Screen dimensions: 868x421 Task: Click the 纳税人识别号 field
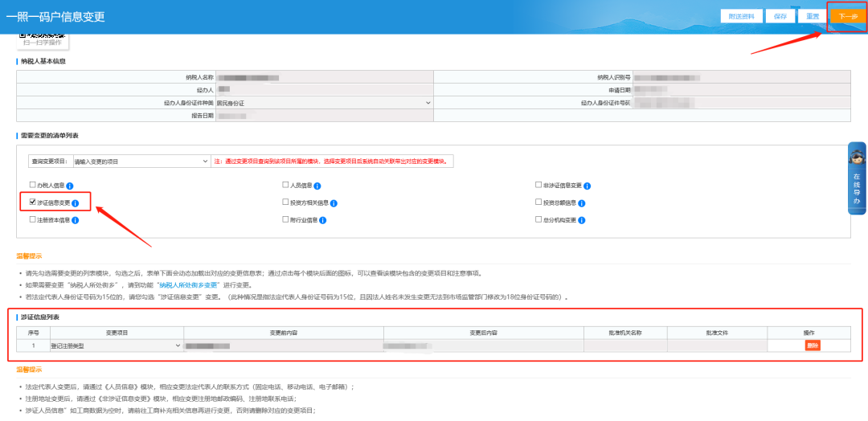tap(742, 77)
